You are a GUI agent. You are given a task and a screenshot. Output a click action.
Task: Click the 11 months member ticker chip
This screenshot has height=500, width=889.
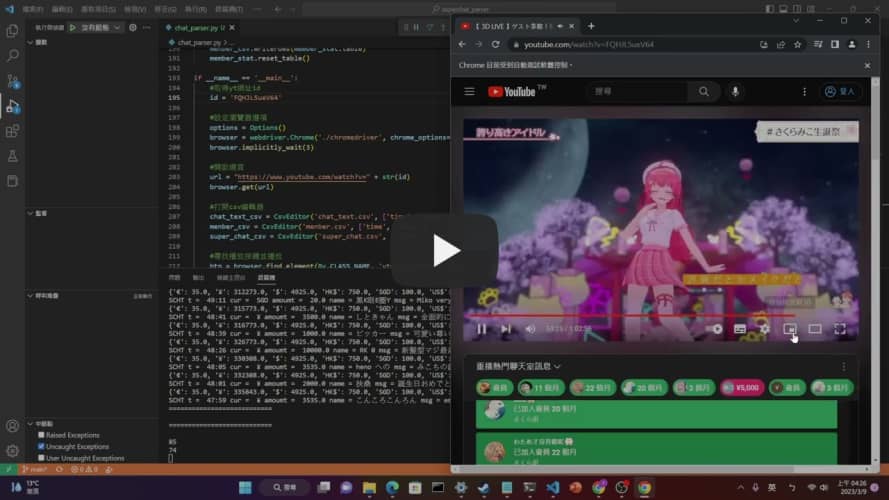click(x=540, y=388)
